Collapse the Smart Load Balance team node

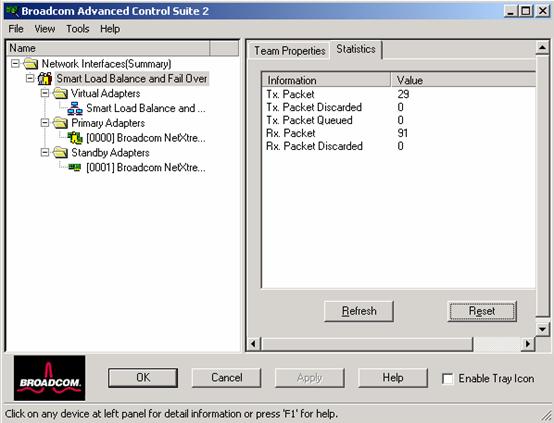[30, 78]
